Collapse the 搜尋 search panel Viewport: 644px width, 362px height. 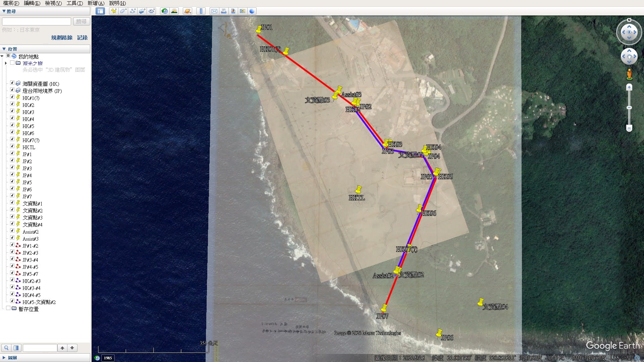4,11
